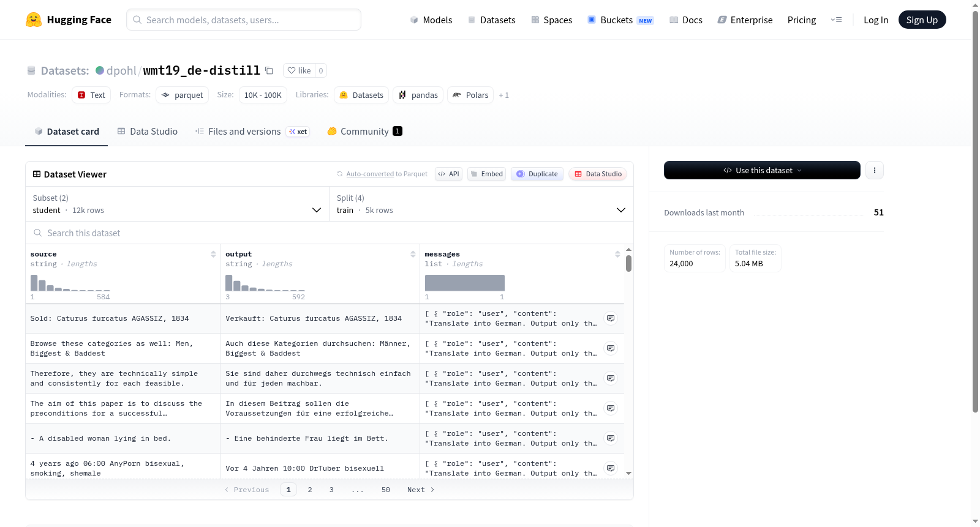This screenshot has width=980, height=527.
Task: Click the dpohl user avatar icon
Action: (100, 70)
